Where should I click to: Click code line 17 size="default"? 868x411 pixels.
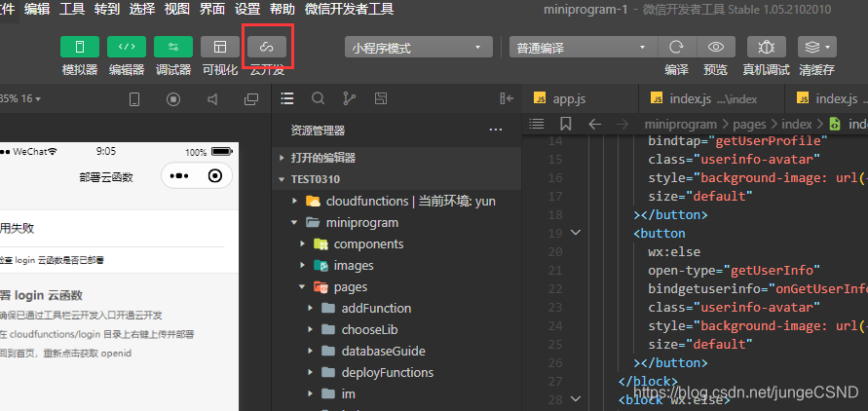click(x=700, y=196)
